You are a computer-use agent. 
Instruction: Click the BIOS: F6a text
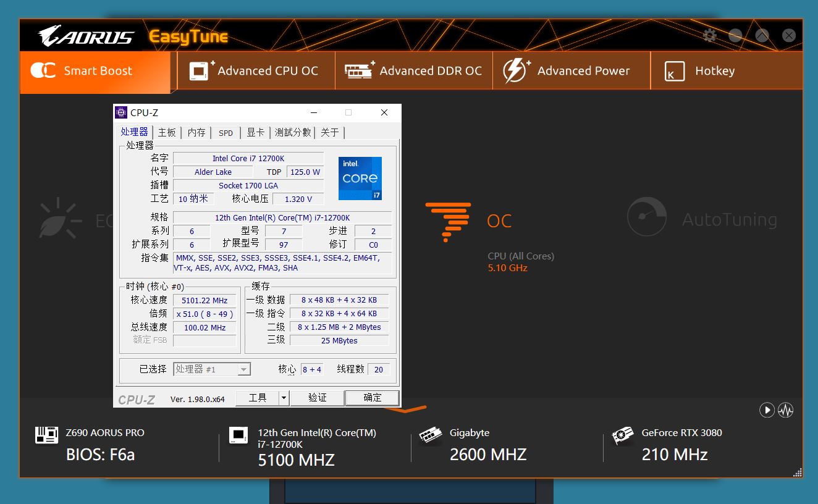[100, 455]
